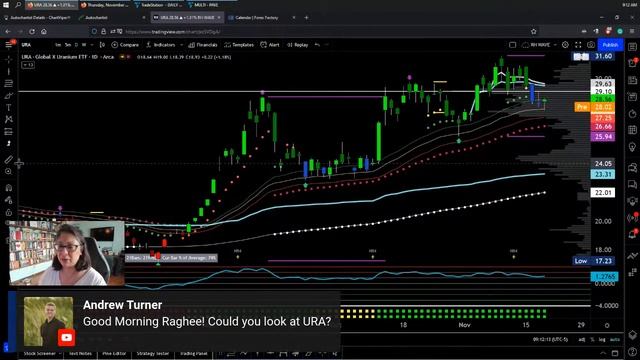Activate the zoom in tool
The height and width of the screenshot is (360, 640).
click(x=9, y=171)
